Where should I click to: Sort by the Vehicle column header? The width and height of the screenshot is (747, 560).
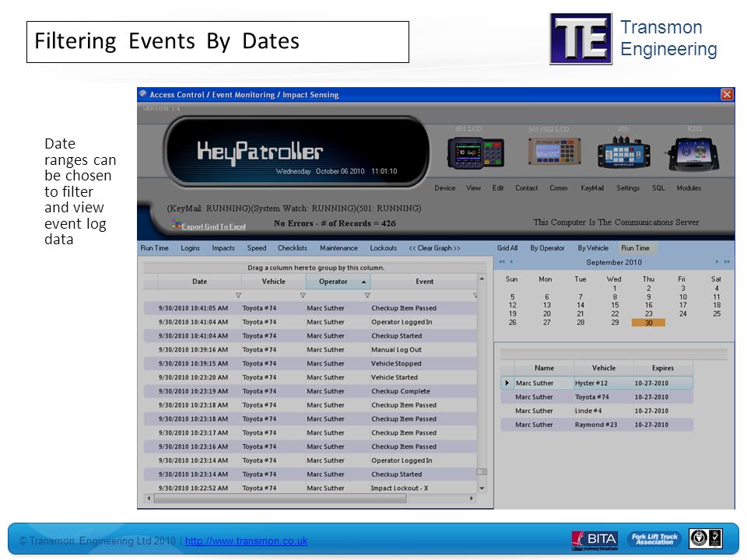[273, 282]
